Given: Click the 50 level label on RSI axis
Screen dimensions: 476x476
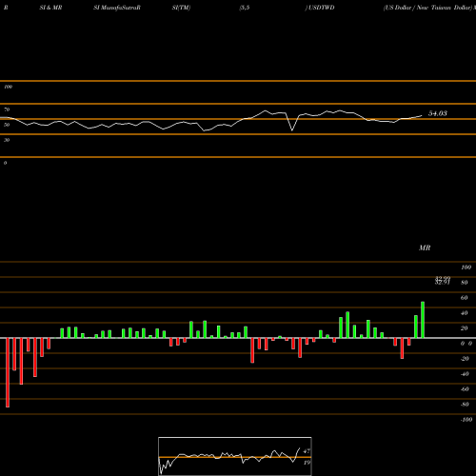Looking at the screenshot, I should click(7, 125).
